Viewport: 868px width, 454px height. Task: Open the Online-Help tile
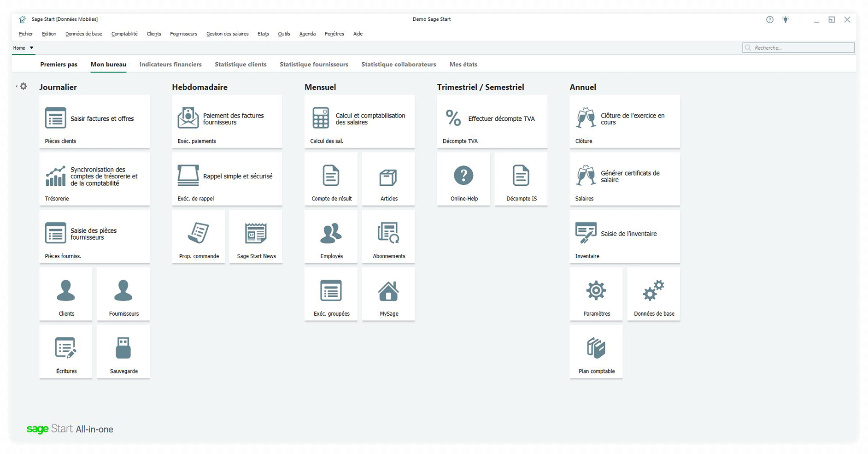[x=463, y=179]
